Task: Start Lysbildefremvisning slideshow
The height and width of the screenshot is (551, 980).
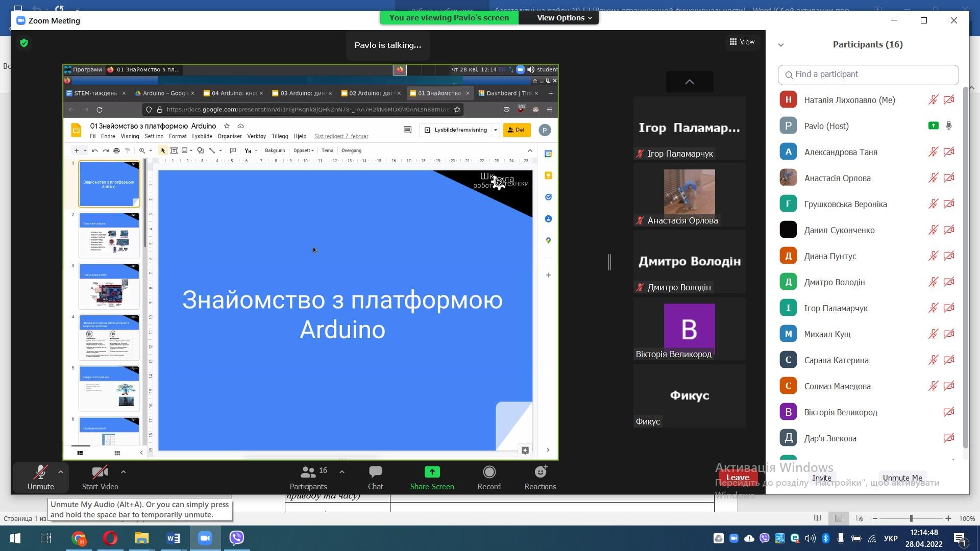Action: coord(456,130)
